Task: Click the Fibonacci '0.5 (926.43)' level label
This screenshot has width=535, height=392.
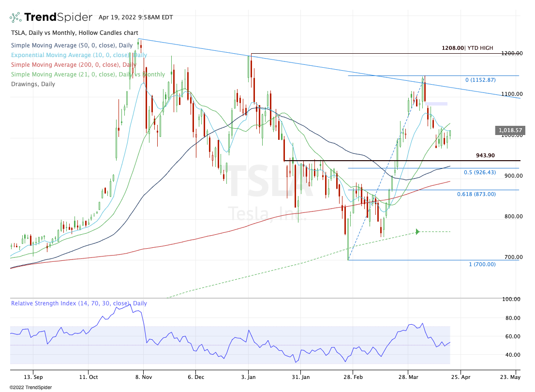Action: [480, 172]
